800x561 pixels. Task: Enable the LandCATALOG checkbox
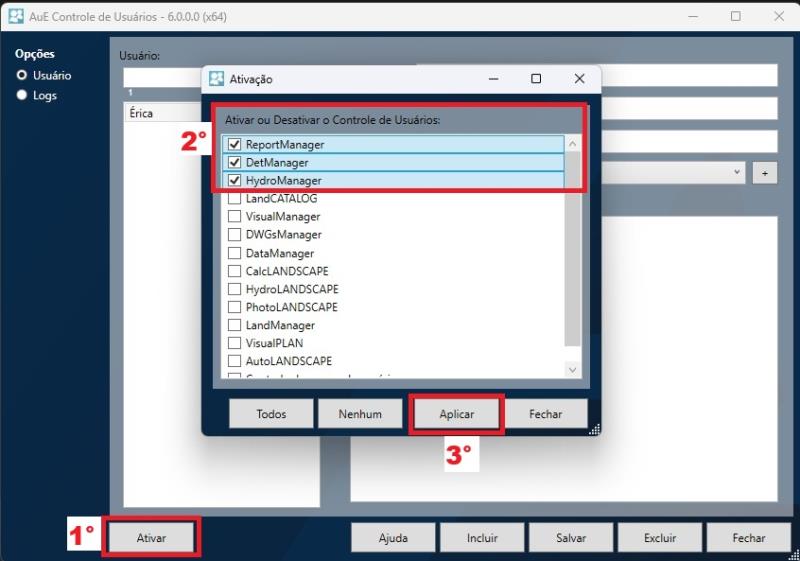point(235,199)
